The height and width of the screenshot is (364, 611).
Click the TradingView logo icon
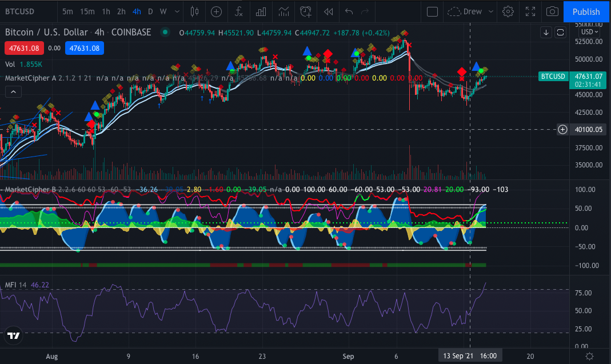14,335
